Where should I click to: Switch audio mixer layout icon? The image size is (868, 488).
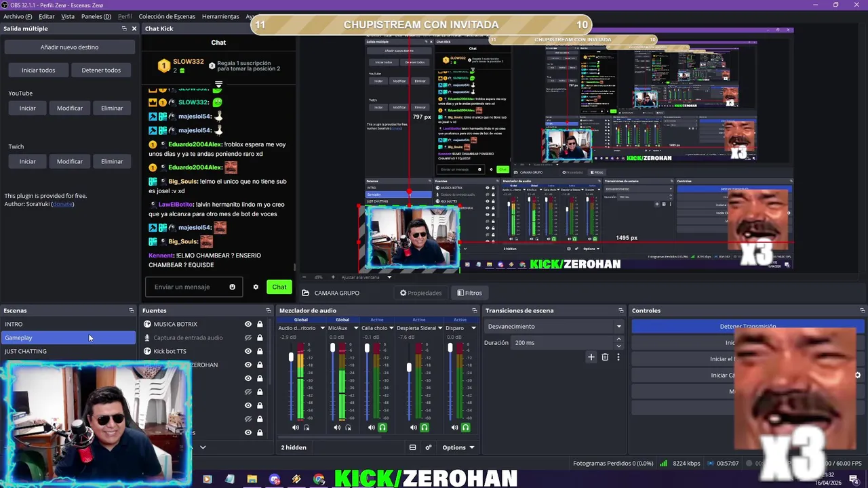click(412, 447)
